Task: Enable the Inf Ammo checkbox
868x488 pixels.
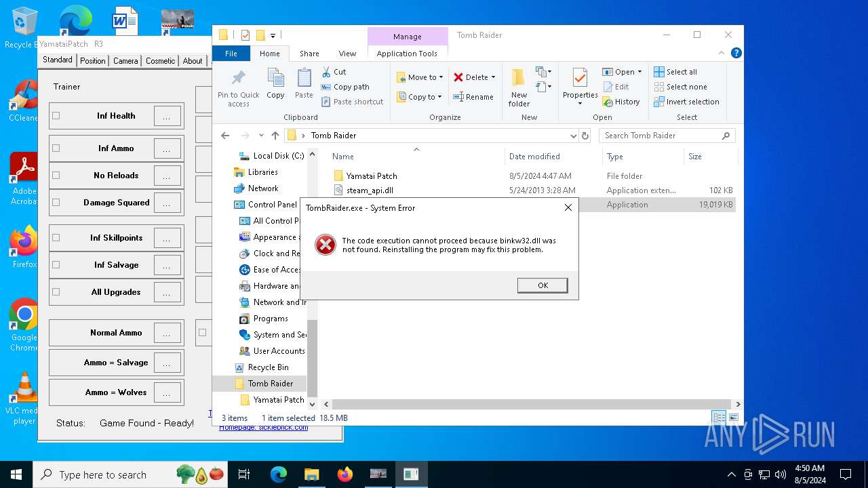Action: 56,148
